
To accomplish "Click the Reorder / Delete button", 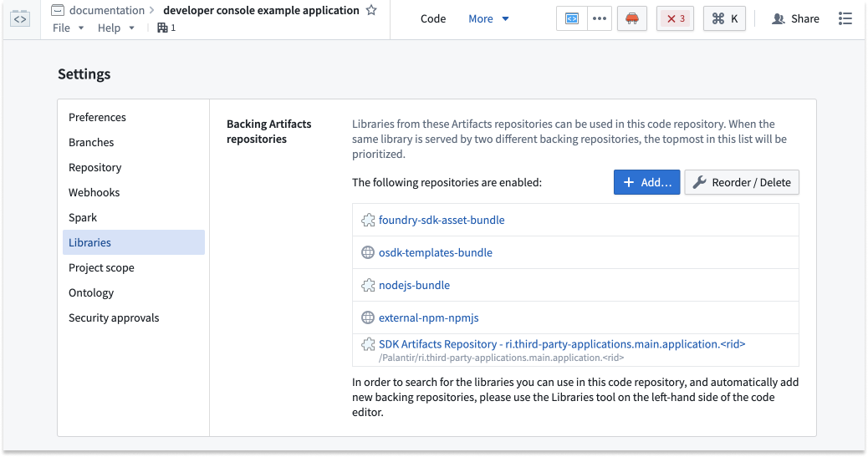I will [x=742, y=182].
